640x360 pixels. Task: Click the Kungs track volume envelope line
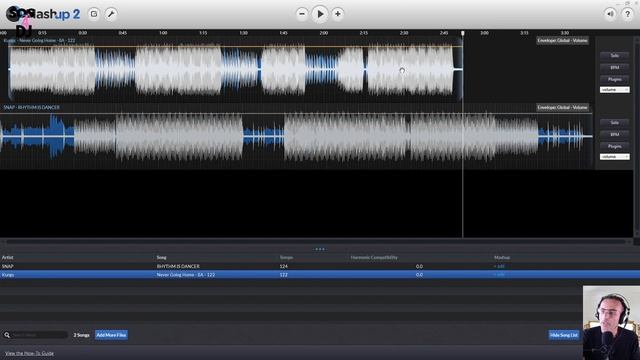(235, 46)
